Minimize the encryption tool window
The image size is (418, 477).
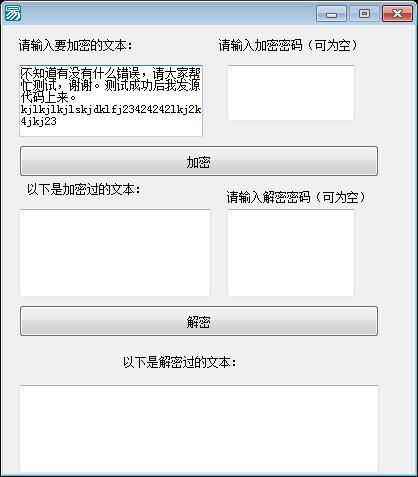[x=331, y=14]
